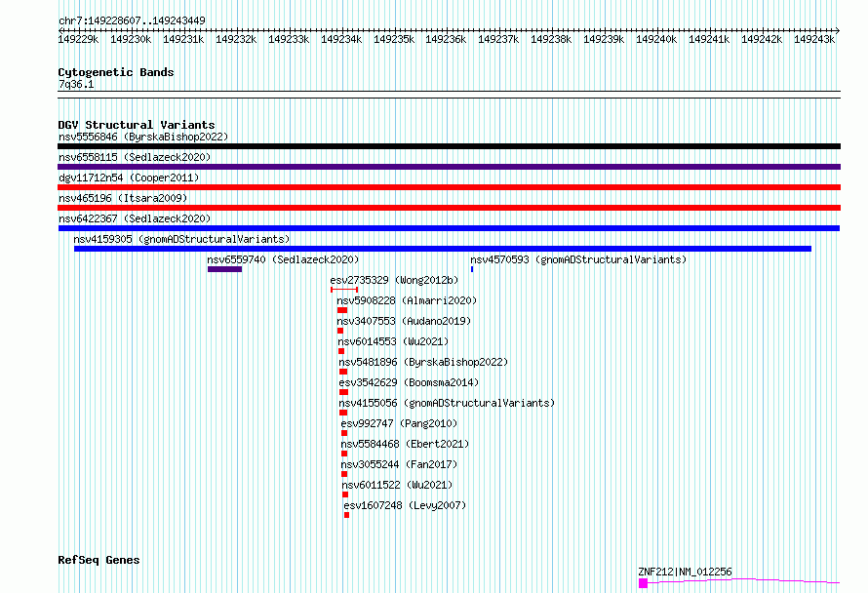Viewport: 868px width, 593px height.
Task: Click red block under esv1607248
Action: (x=346, y=515)
